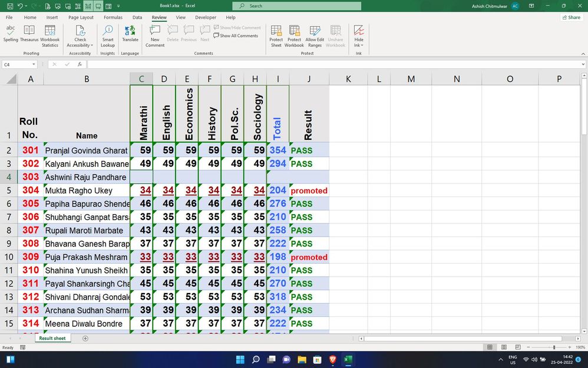Viewport: 588px width, 368px height.
Task: Expand Check Accessibility dropdown arrow
Action: (92, 45)
